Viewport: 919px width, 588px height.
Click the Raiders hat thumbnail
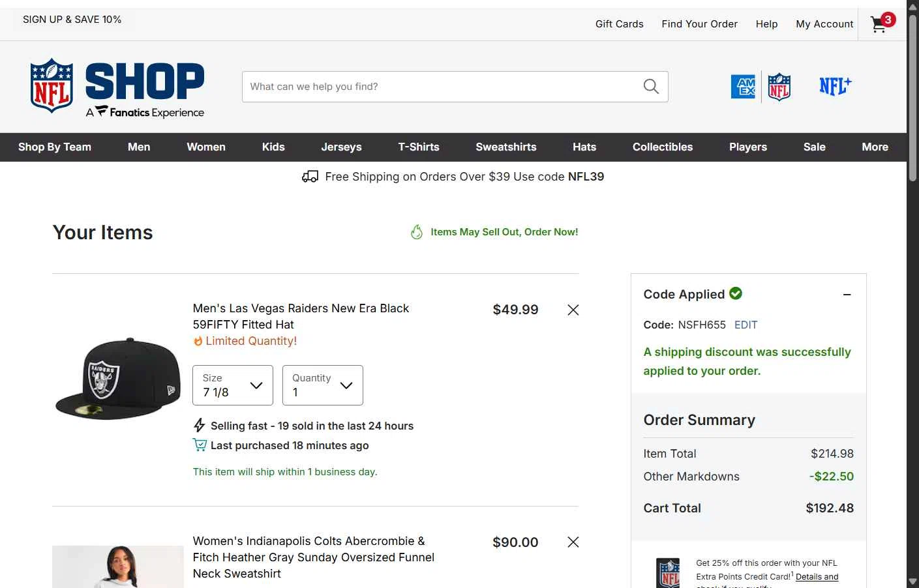click(x=118, y=379)
